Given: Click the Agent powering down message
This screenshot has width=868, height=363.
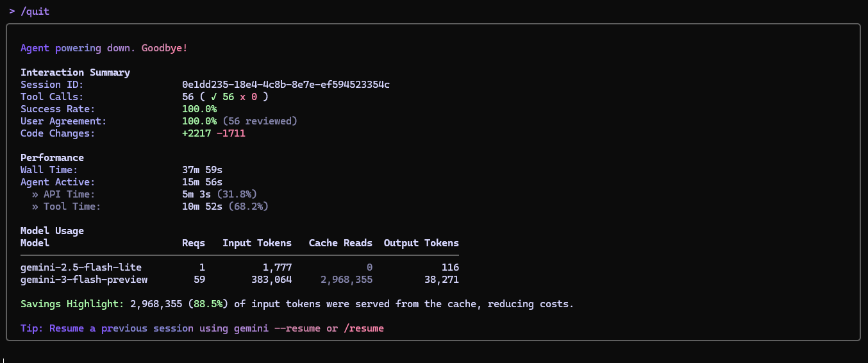Looking at the screenshot, I should tap(104, 48).
